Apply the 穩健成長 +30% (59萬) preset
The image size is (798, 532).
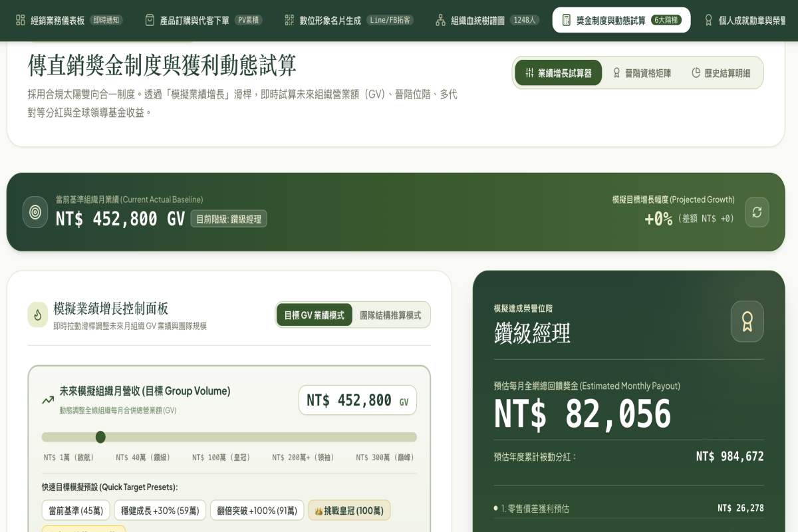pos(160,511)
